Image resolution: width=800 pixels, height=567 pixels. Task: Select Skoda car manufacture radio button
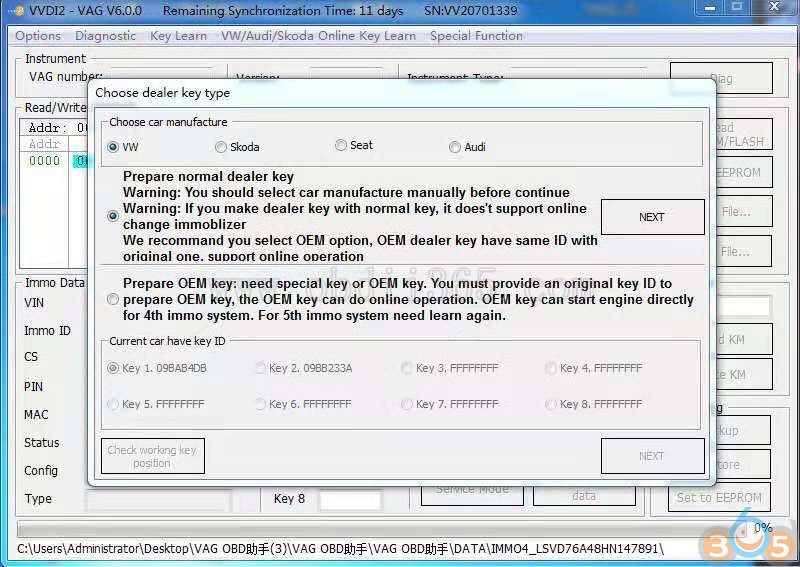tap(220, 147)
